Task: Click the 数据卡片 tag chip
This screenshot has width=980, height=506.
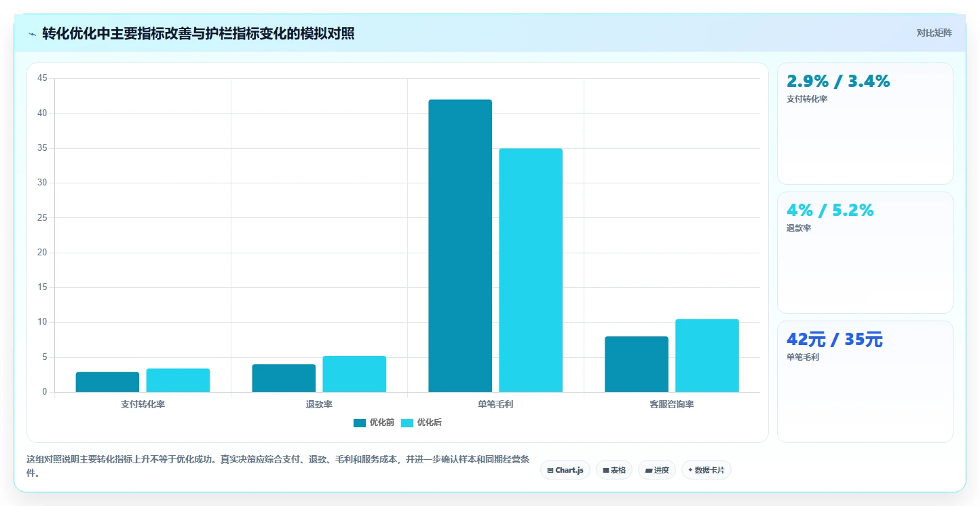Action: (x=706, y=470)
